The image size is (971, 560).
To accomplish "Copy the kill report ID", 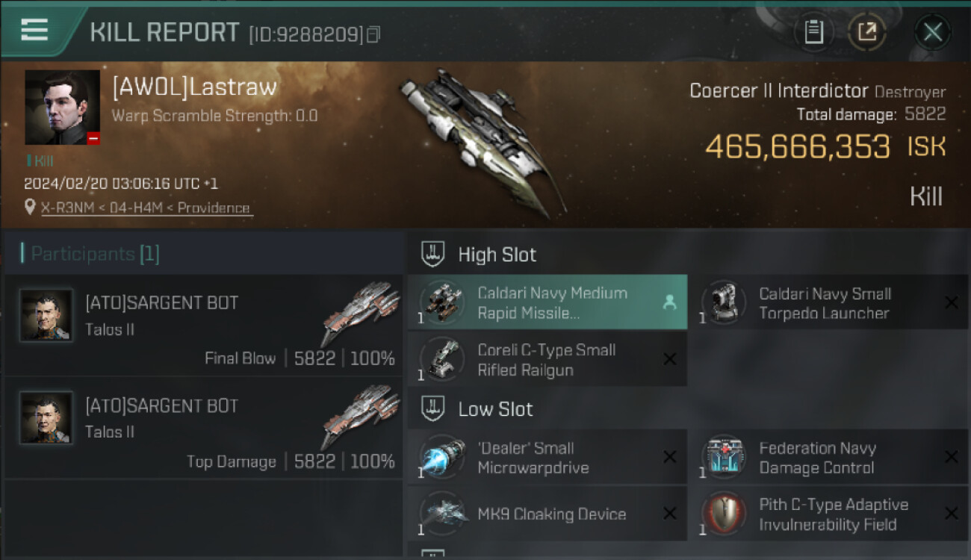I will click(373, 34).
